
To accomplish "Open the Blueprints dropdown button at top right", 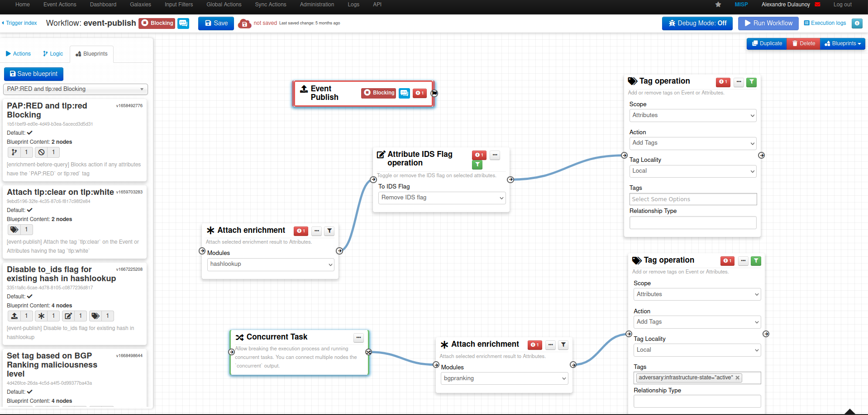I will [842, 43].
